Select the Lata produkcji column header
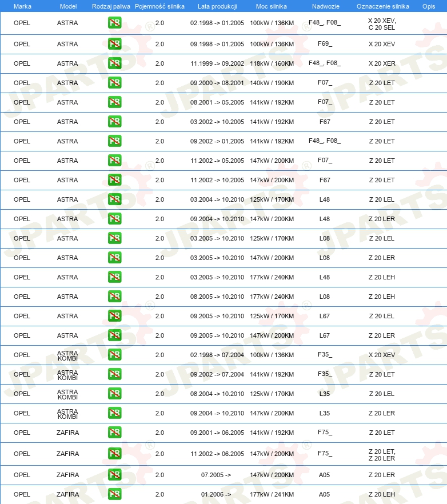The width and height of the screenshot is (447, 504). [217, 6]
